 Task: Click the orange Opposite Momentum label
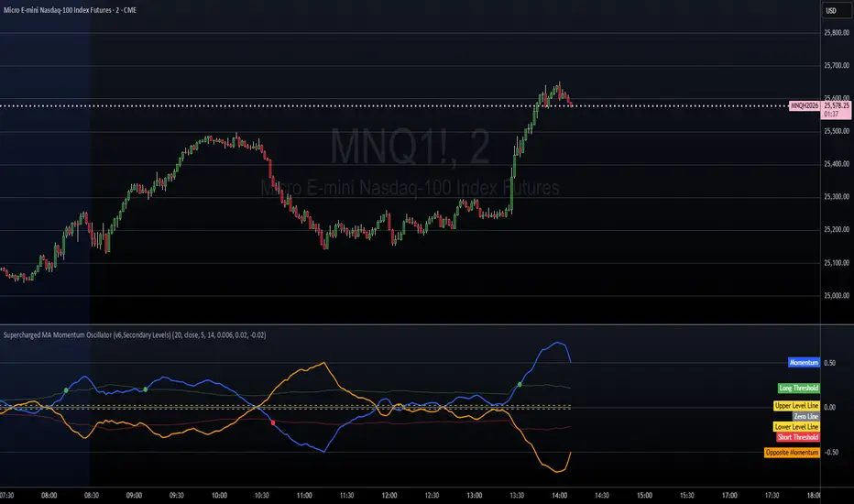(x=792, y=453)
